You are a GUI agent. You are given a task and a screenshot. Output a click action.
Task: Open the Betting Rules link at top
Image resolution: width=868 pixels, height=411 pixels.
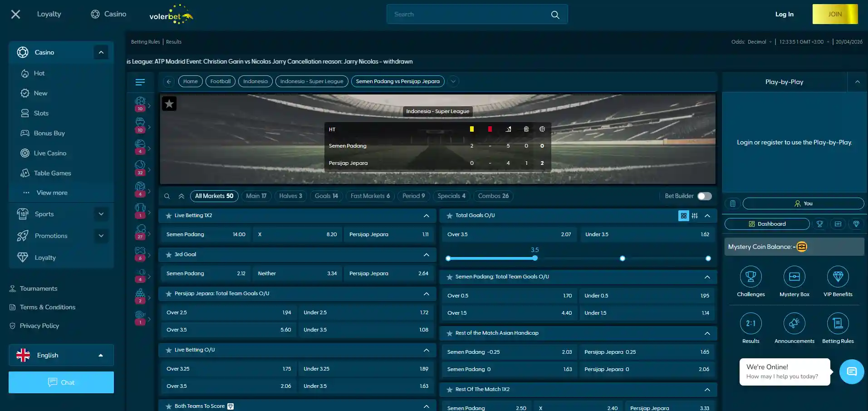point(145,42)
